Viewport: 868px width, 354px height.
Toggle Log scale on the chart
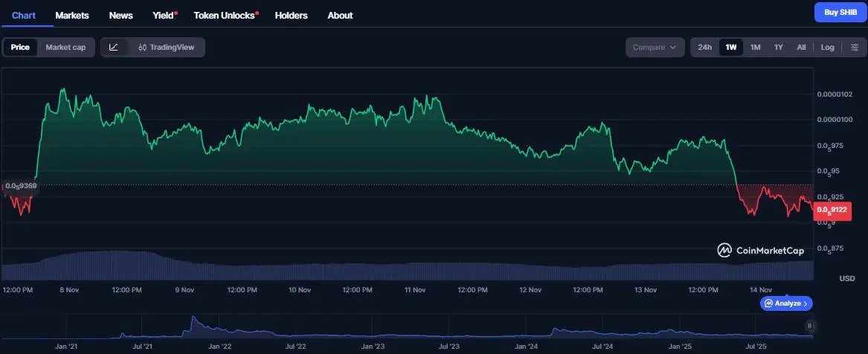[x=827, y=48]
